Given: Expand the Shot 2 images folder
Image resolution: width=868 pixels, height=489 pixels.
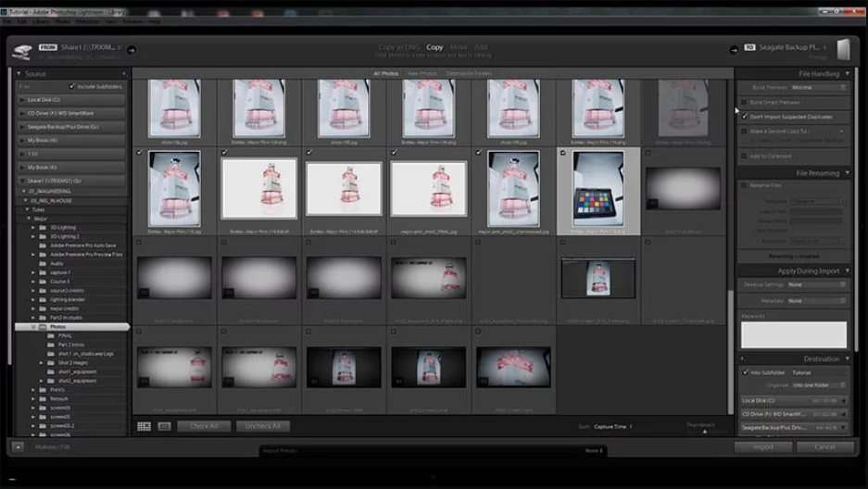Looking at the screenshot, I should (x=42, y=363).
